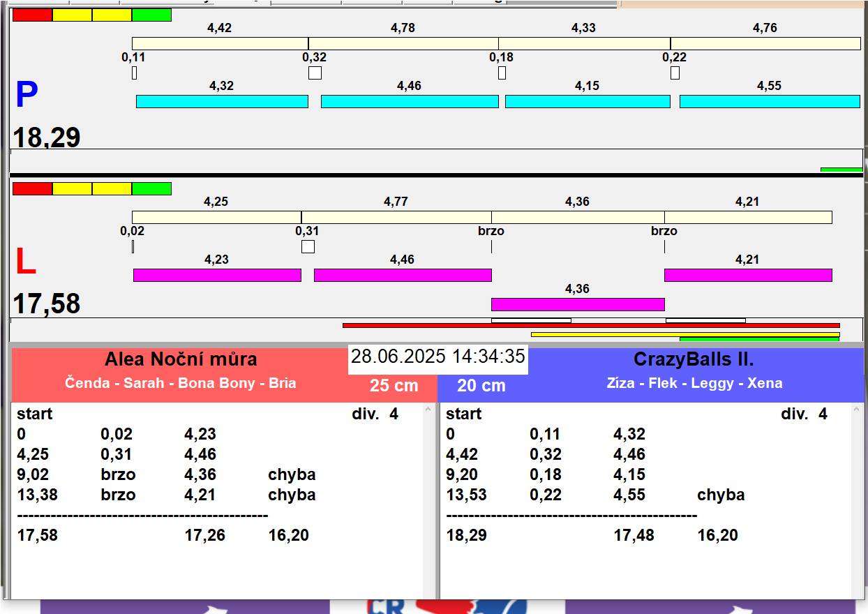Click the magenta bar labeled 4,23
868x614 pixels.
(x=217, y=275)
